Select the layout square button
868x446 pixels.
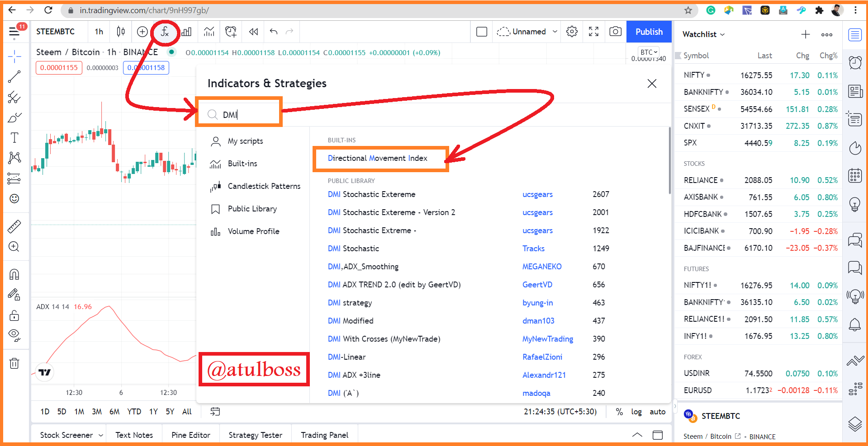click(x=482, y=32)
